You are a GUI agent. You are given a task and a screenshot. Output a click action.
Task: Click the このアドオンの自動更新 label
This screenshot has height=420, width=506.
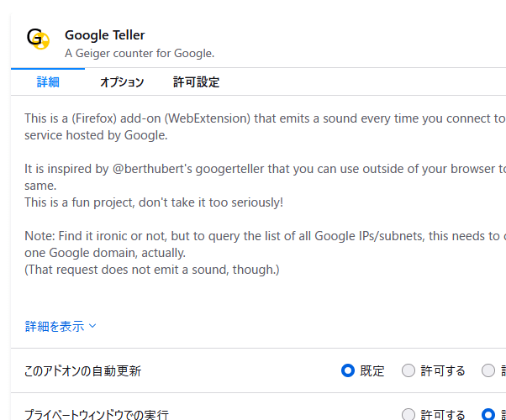pyautogui.click(x=83, y=370)
